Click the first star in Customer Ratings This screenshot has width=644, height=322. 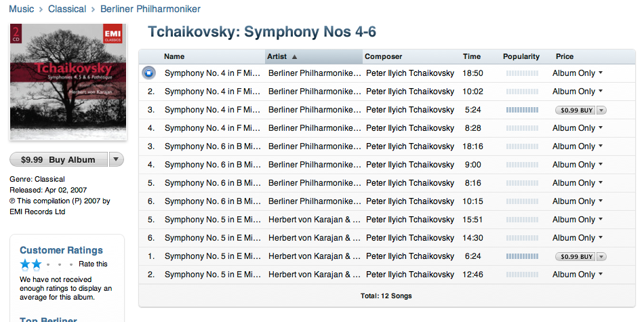(x=26, y=264)
